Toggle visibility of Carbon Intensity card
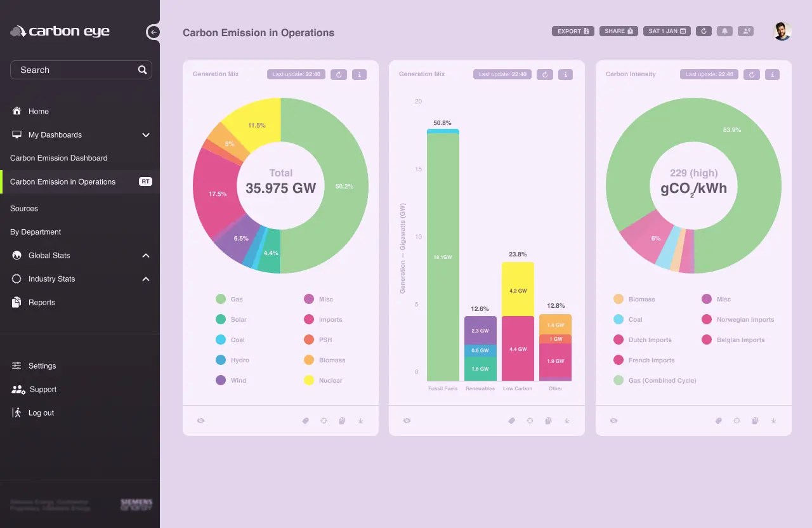The width and height of the screenshot is (812, 528). tap(613, 421)
